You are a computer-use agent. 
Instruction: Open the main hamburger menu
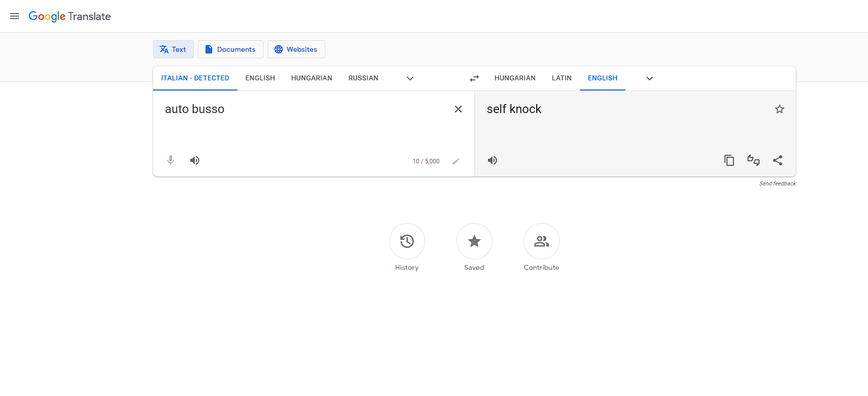click(15, 16)
